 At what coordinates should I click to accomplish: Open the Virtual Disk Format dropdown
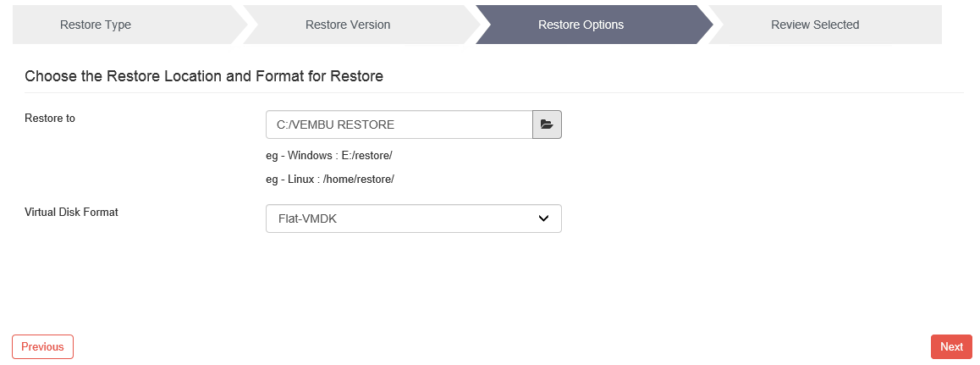coord(414,218)
